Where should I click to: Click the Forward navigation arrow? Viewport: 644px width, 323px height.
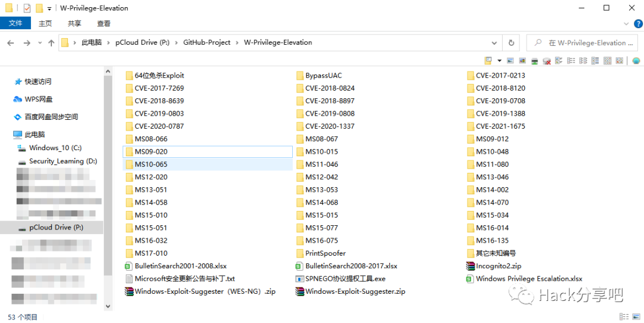(27, 43)
